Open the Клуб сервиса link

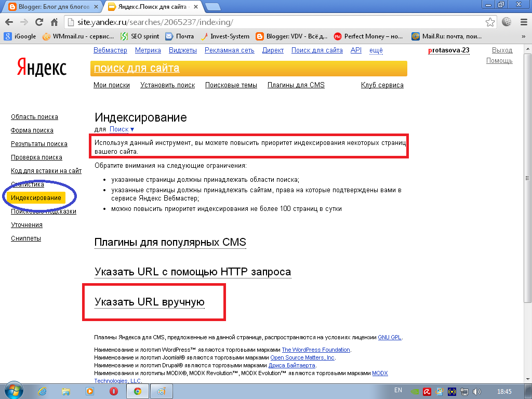pos(382,85)
